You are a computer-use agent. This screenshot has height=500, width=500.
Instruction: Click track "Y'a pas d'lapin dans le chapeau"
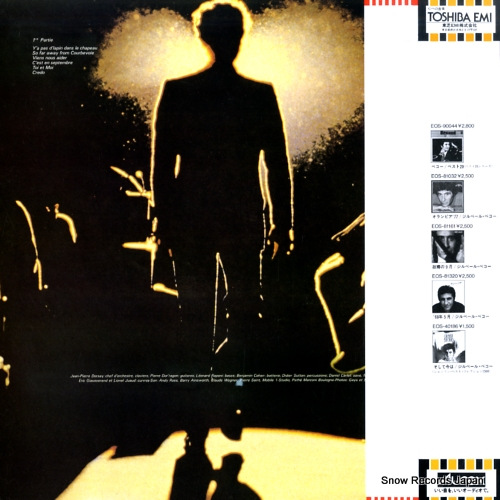pos(65,48)
